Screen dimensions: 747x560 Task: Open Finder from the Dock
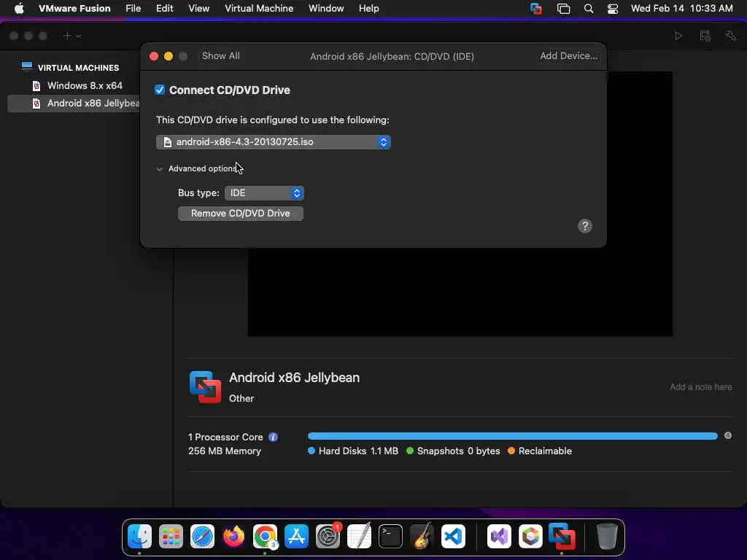pyautogui.click(x=139, y=537)
